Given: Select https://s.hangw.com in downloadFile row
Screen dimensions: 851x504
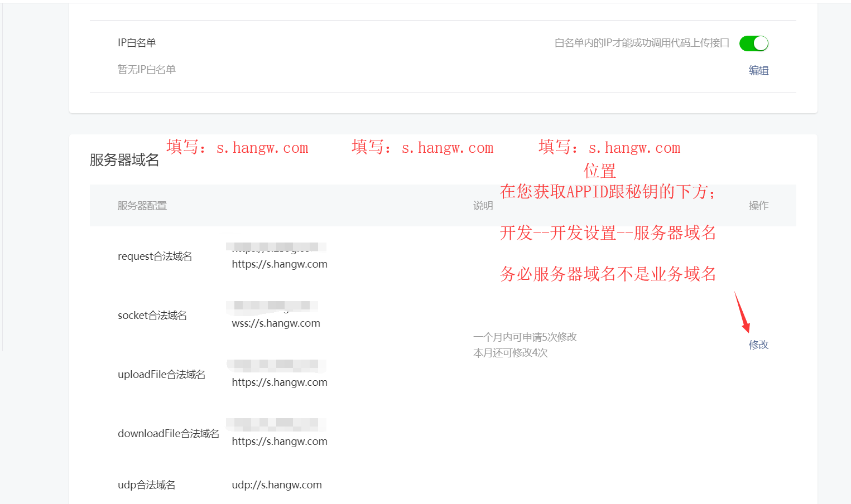Looking at the screenshot, I should click(x=280, y=442).
